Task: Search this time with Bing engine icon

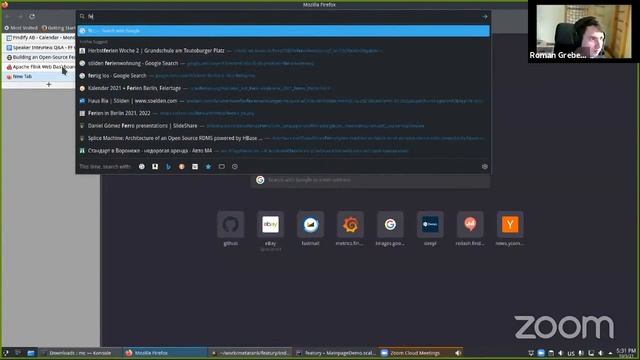Action: coord(168,167)
